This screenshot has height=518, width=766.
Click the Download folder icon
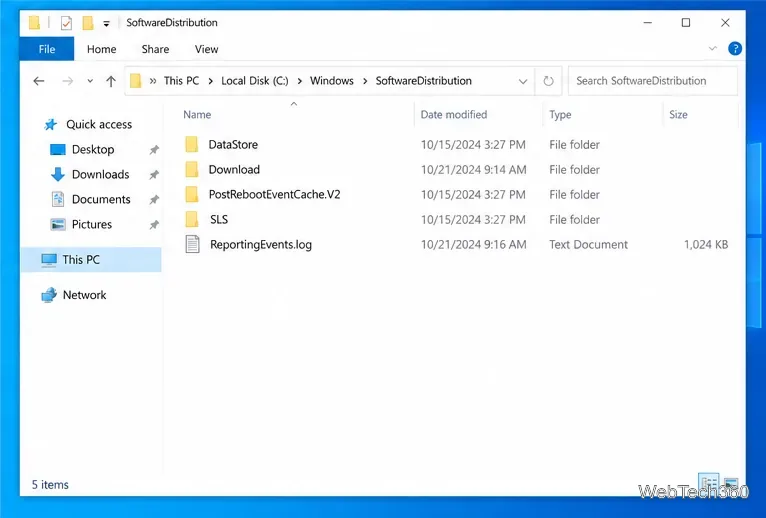(192, 169)
